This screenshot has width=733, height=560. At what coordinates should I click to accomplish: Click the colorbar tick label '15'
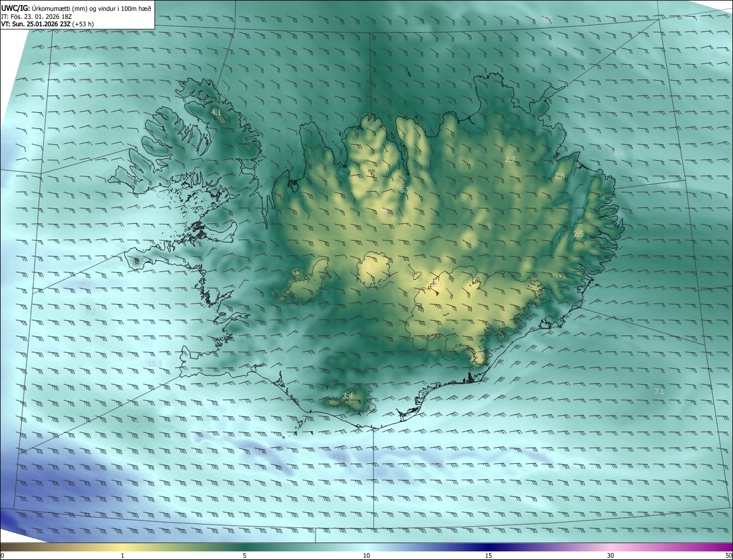click(x=488, y=556)
